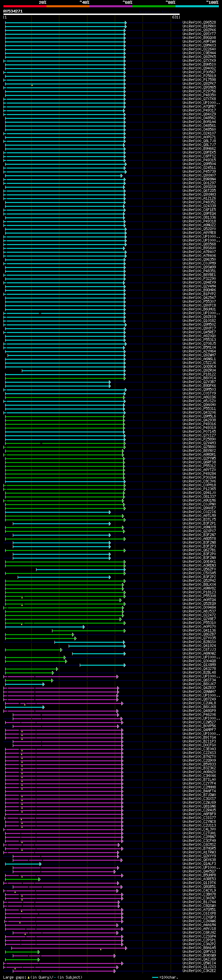Select the UniRef100_P18123 entry
222x980 pixels.
[x=199, y=592]
